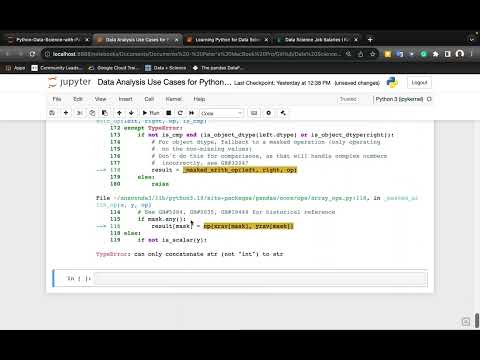Image resolution: width=480 pixels, height=360 pixels.
Task: Restart the kernel with circular arrow
Action: coord(180,113)
